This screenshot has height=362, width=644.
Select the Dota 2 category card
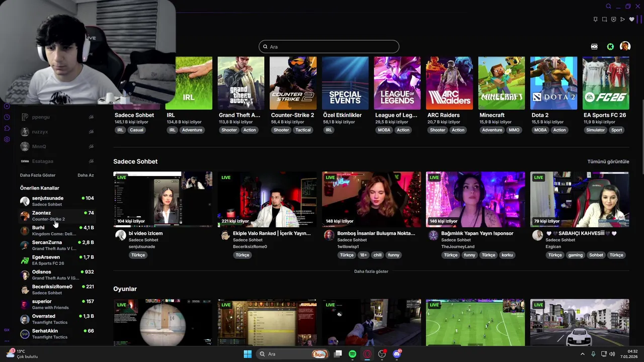click(553, 83)
